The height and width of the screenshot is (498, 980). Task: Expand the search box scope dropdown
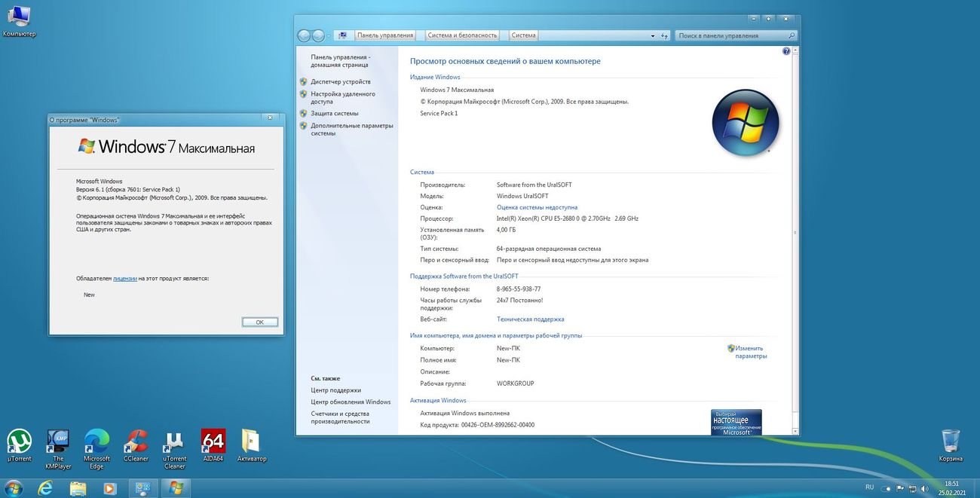[653, 35]
